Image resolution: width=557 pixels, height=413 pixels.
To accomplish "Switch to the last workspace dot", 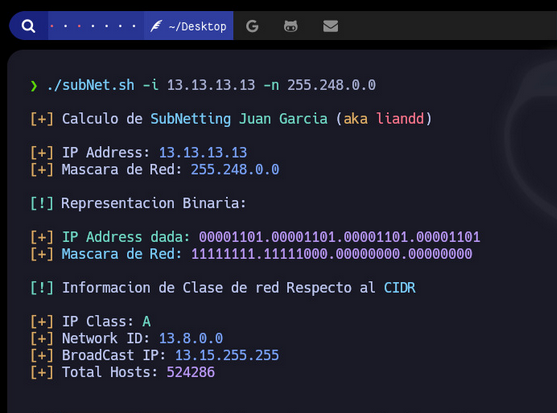I will 134,26.
